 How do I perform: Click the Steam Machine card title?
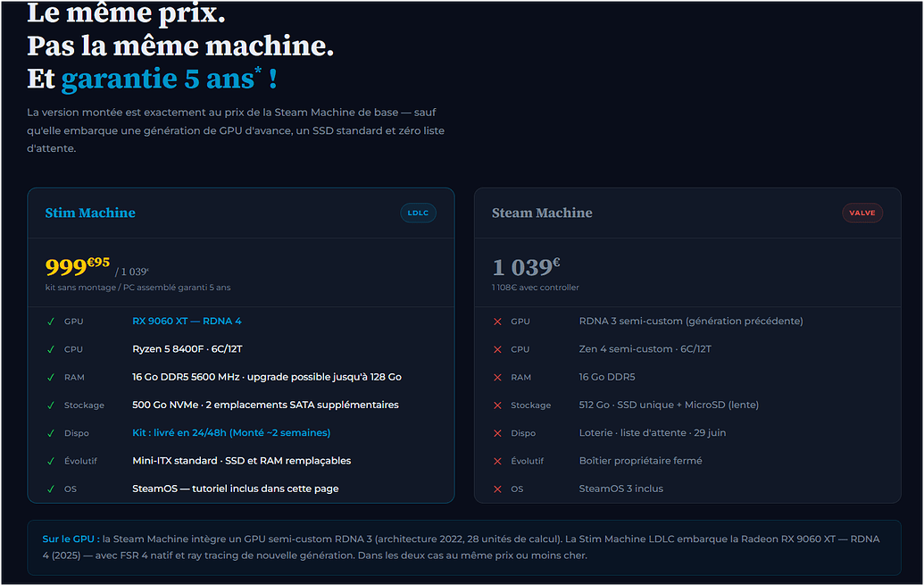pos(542,213)
